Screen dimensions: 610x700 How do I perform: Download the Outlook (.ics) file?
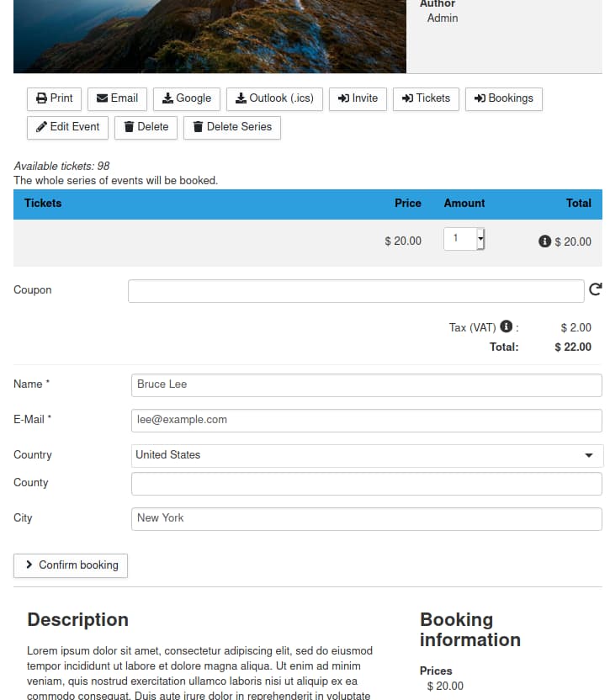tap(274, 98)
